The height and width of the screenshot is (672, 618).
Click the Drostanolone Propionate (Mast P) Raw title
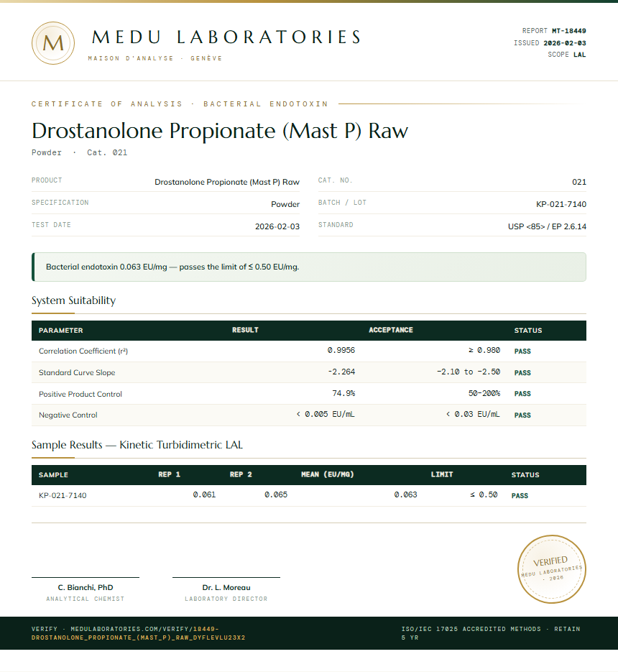pos(220,131)
